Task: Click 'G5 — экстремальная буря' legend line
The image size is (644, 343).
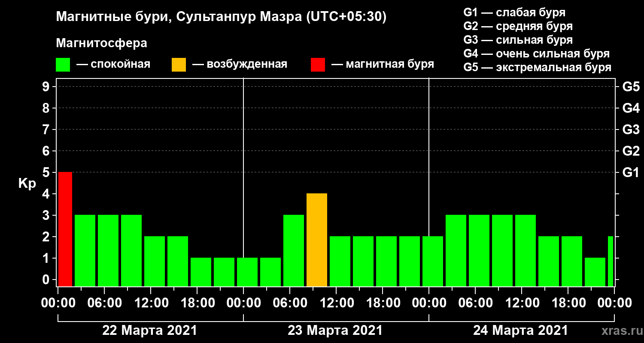Action: [538, 68]
